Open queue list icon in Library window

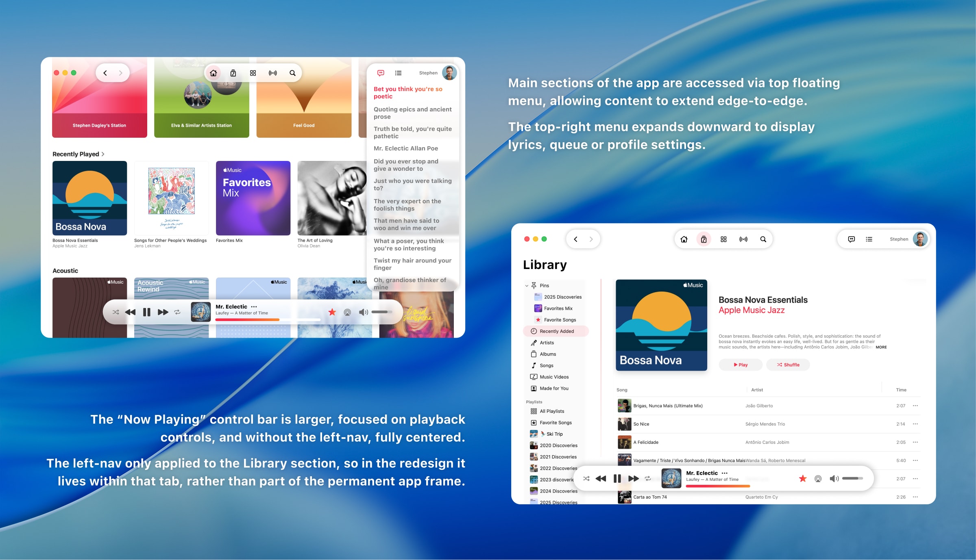click(x=869, y=239)
